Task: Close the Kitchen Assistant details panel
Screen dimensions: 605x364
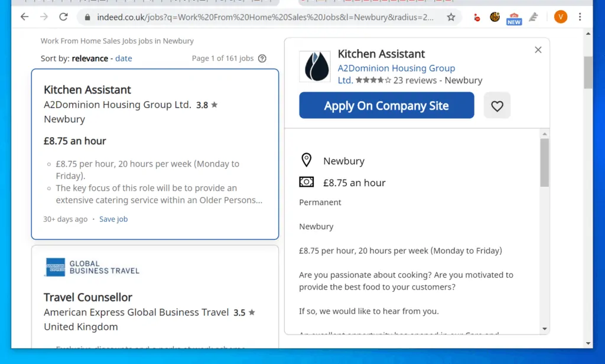Action: [538, 50]
